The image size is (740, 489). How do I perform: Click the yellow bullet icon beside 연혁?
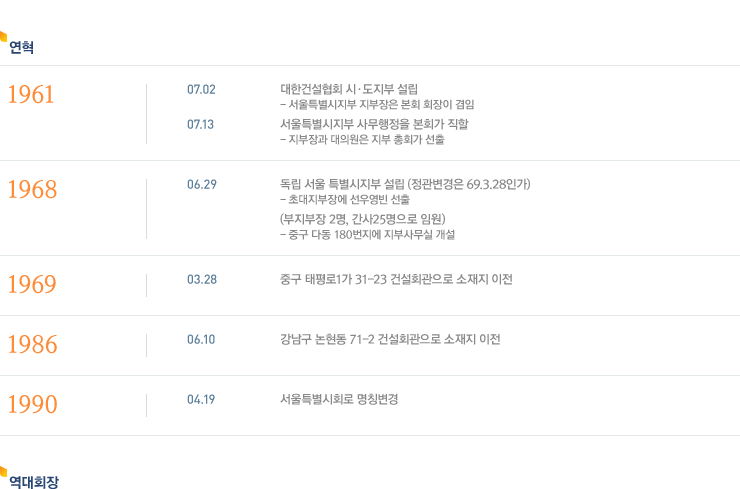point(3,36)
